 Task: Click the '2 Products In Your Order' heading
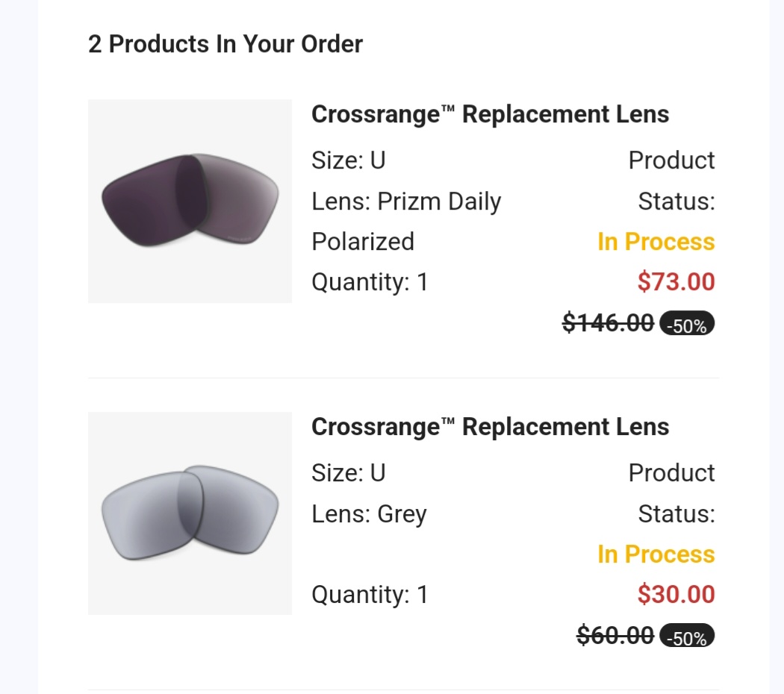(225, 44)
